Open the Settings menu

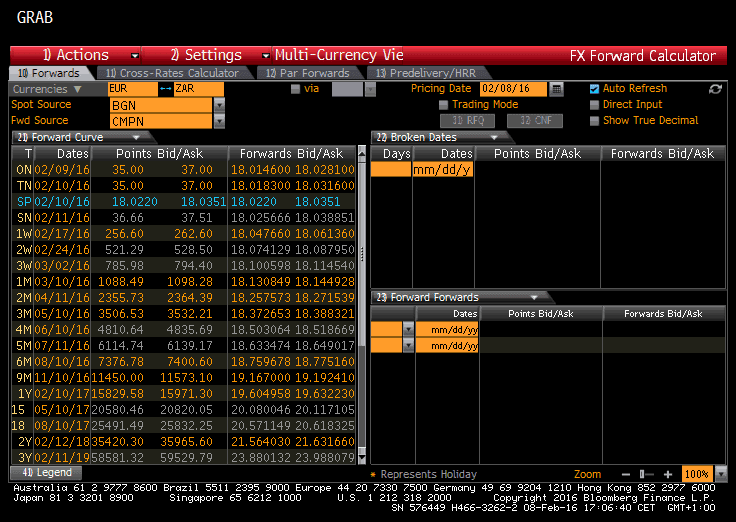click(206, 55)
